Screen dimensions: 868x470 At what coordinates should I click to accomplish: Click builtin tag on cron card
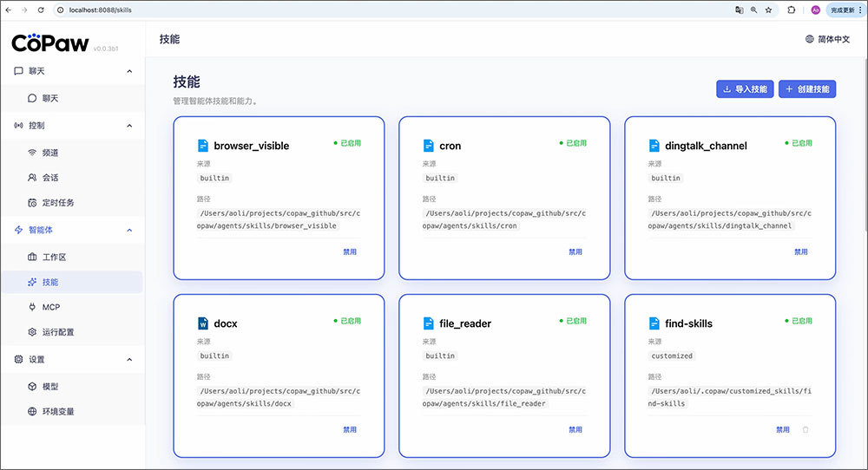(439, 178)
